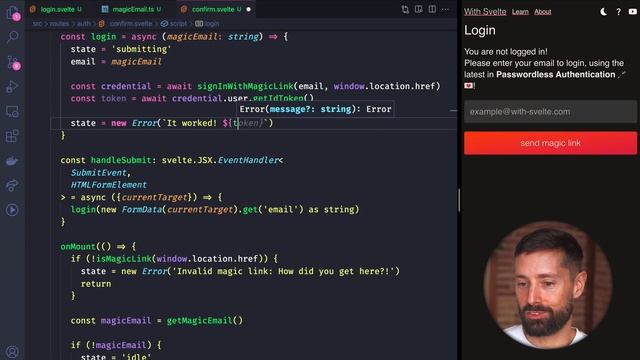Open the Search view icon
The image size is (640, 360).
pos(12,37)
